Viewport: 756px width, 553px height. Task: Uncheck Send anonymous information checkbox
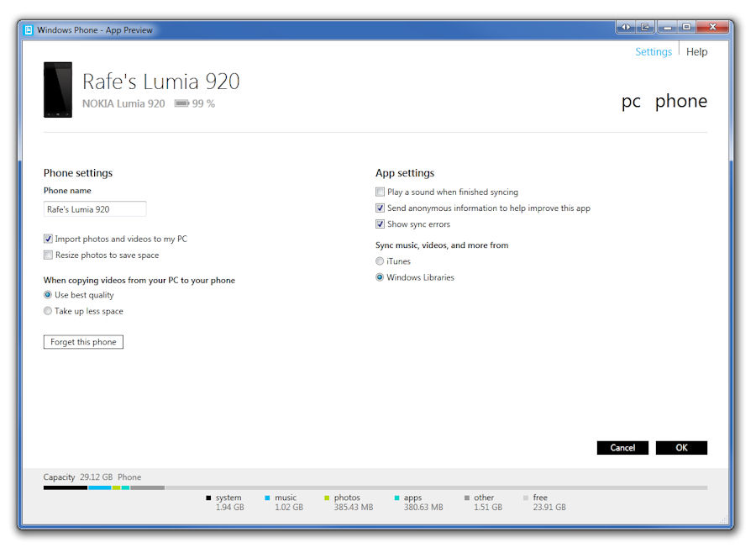tap(380, 208)
